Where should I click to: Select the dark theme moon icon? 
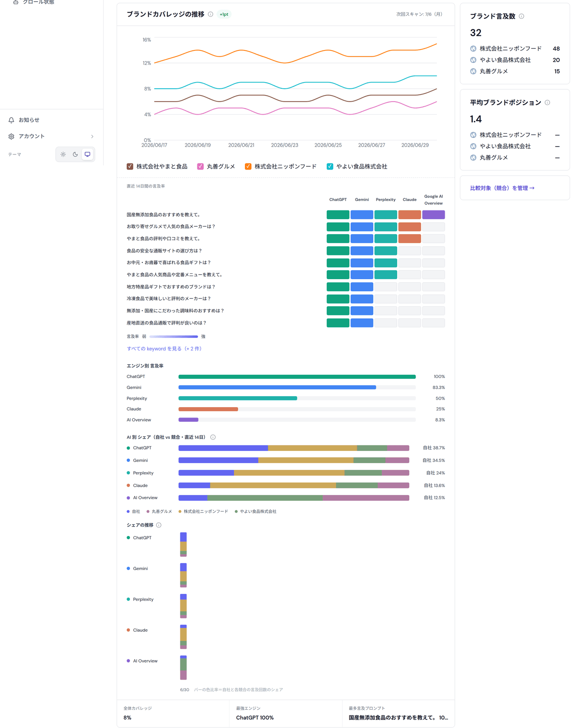[75, 154]
